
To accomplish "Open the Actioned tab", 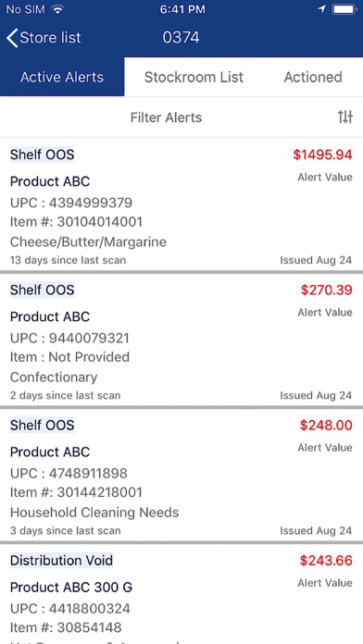I will pos(313,77).
